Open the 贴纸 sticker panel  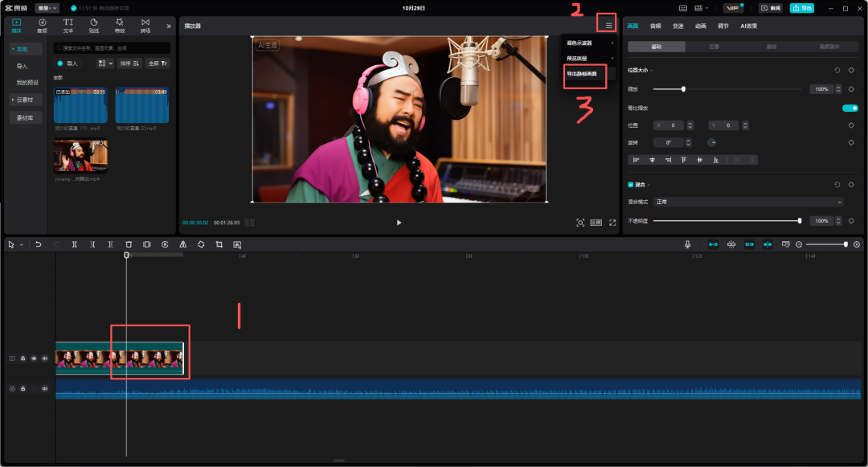(94, 26)
